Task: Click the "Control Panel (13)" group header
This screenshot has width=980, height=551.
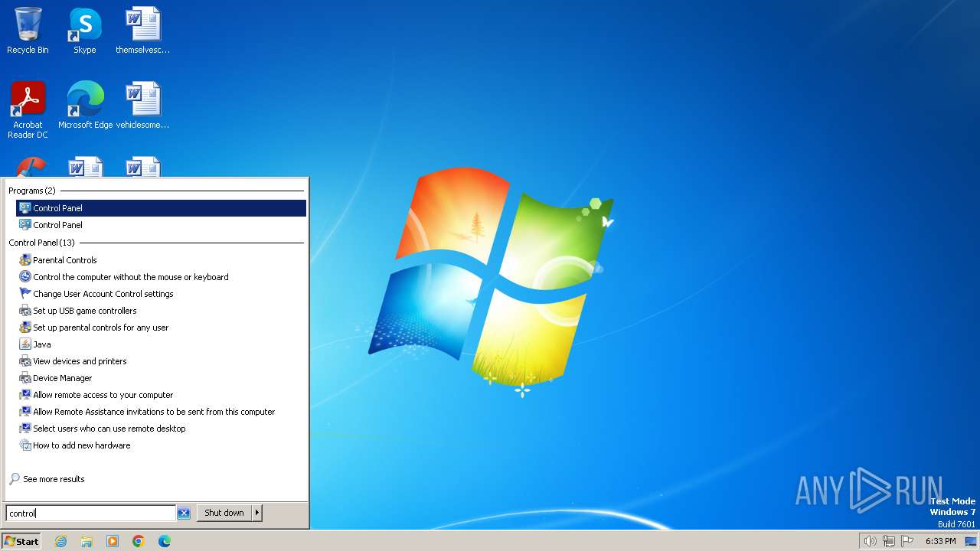Action: point(41,243)
